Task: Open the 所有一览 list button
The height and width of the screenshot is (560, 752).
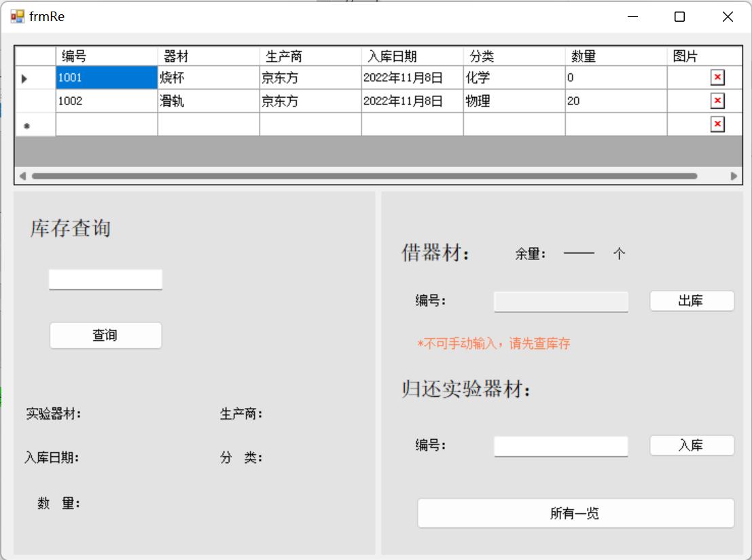Action: pyautogui.click(x=575, y=513)
